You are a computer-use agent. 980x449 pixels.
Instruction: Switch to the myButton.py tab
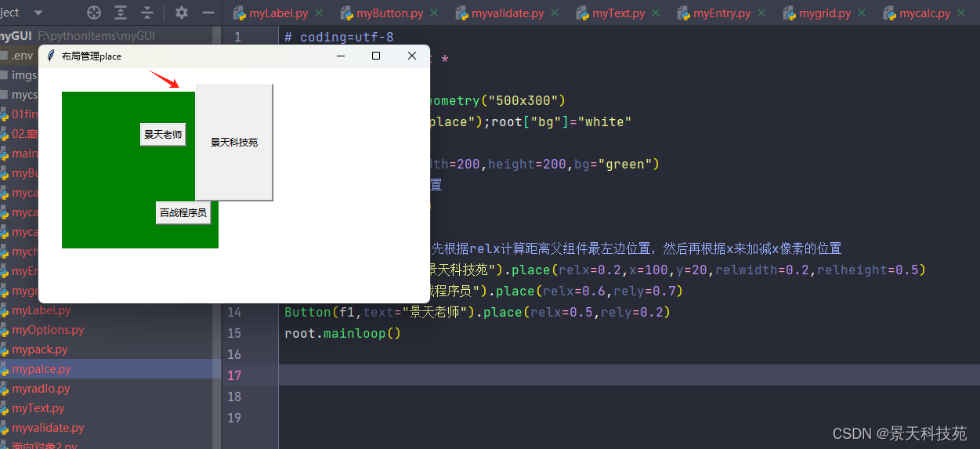[x=387, y=13]
